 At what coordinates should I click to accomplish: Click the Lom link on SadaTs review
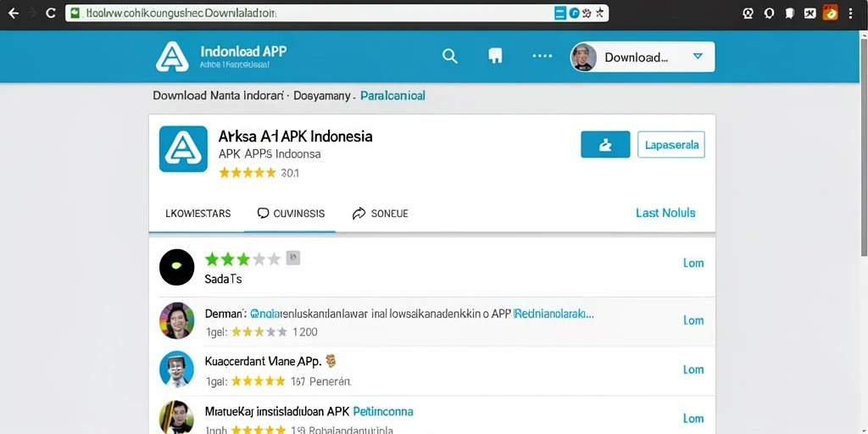click(x=693, y=263)
